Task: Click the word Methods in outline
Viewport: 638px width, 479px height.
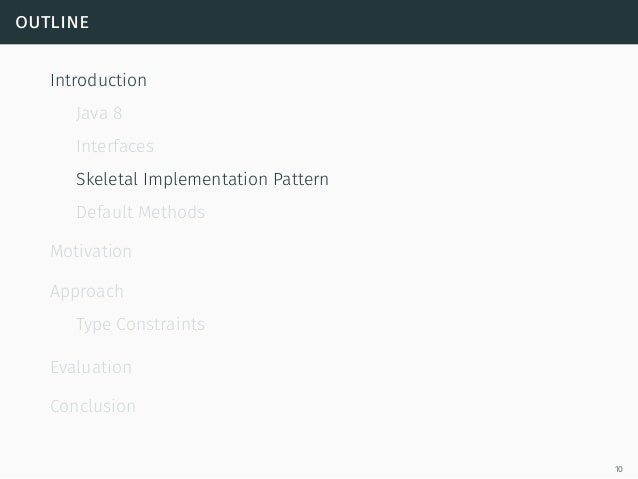Action: coord(171,212)
